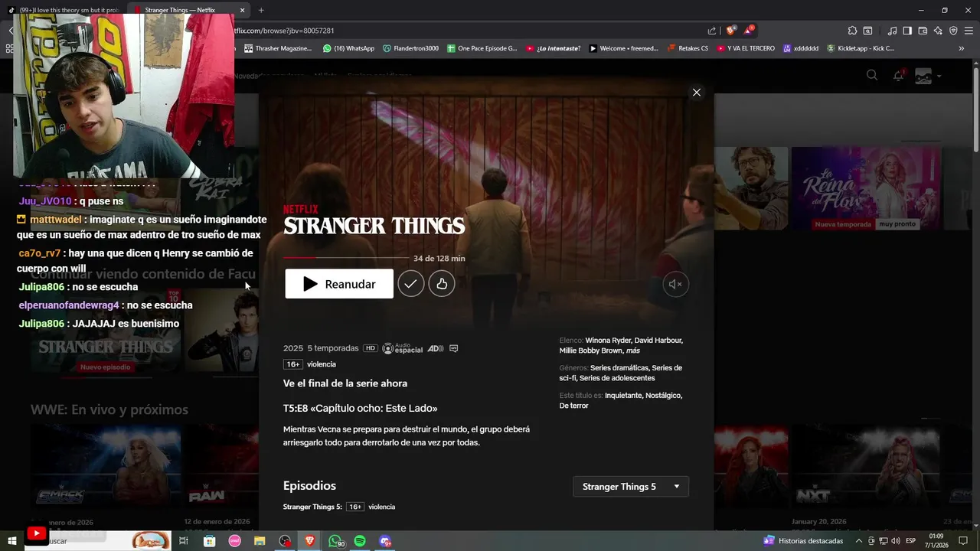980x551 pixels.
Task: Click the subtitles icon next to AD
Action: point(453,348)
